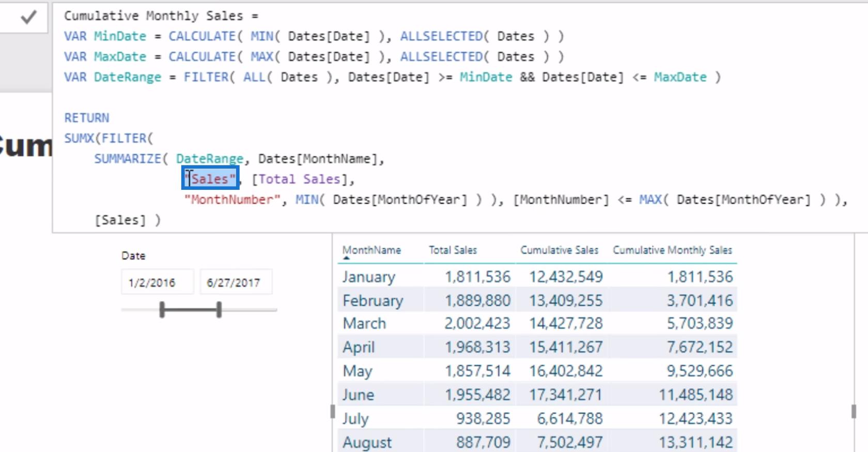Screen dimensions: 868x452
Task: Select the start date field 1/2/2016
Action: (158, 282)
